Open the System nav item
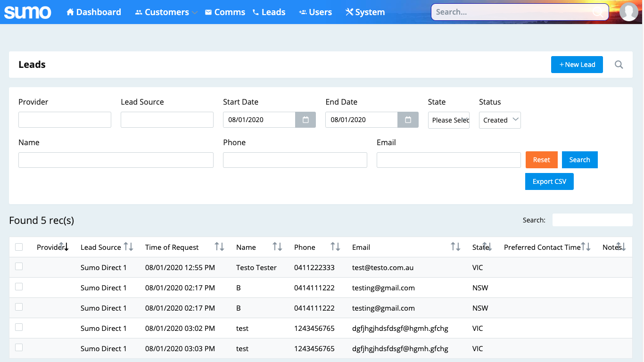Image resolution: width=644 pixels, height=362 pixels. (365, 12)
